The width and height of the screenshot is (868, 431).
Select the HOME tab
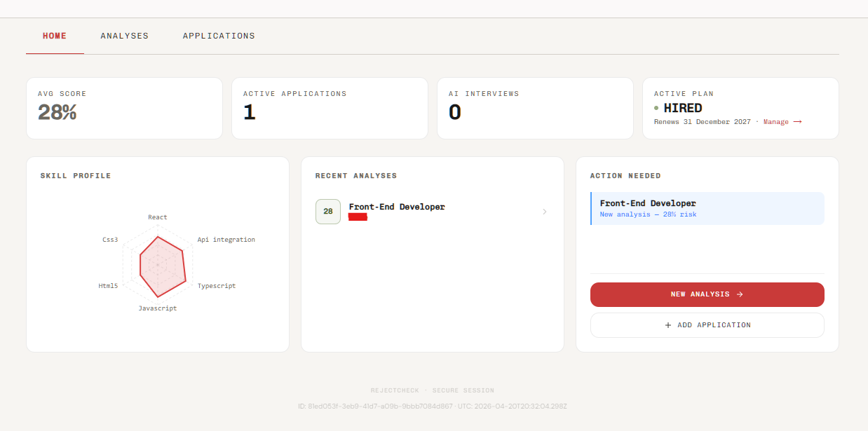[x=55, y=36]
